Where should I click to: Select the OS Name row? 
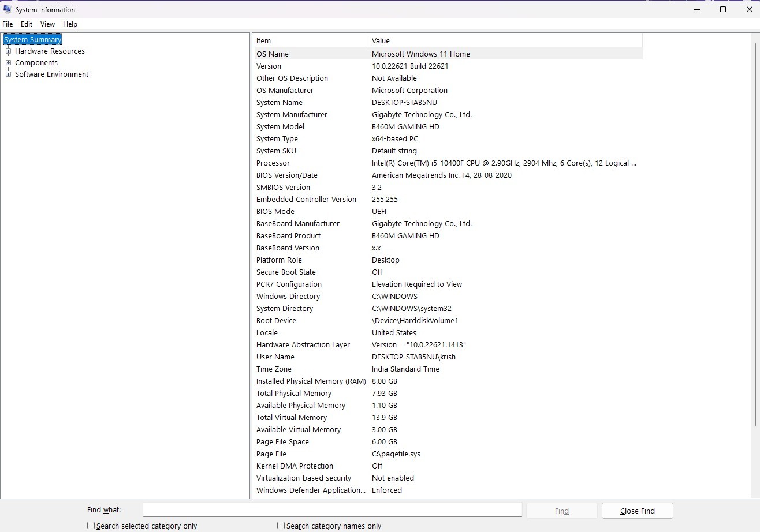[448, 54]
